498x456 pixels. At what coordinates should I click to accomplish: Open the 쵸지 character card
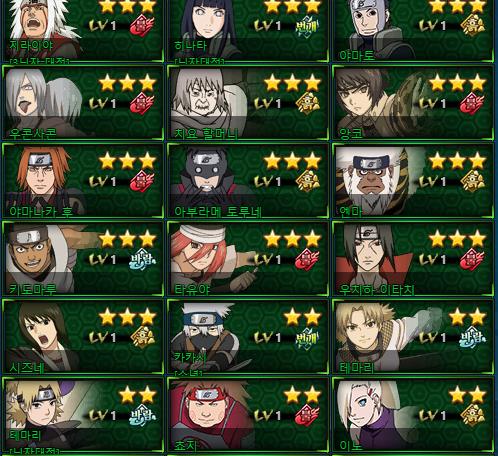[x=247, y=415]
